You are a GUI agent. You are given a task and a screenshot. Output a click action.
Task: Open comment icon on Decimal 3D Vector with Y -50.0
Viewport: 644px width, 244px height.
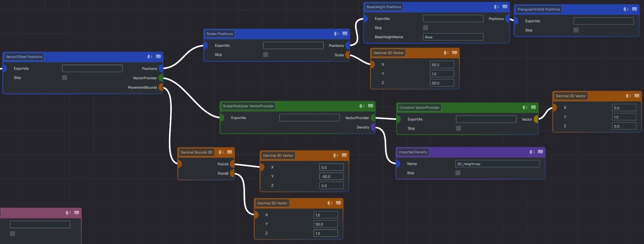[344, 155]
